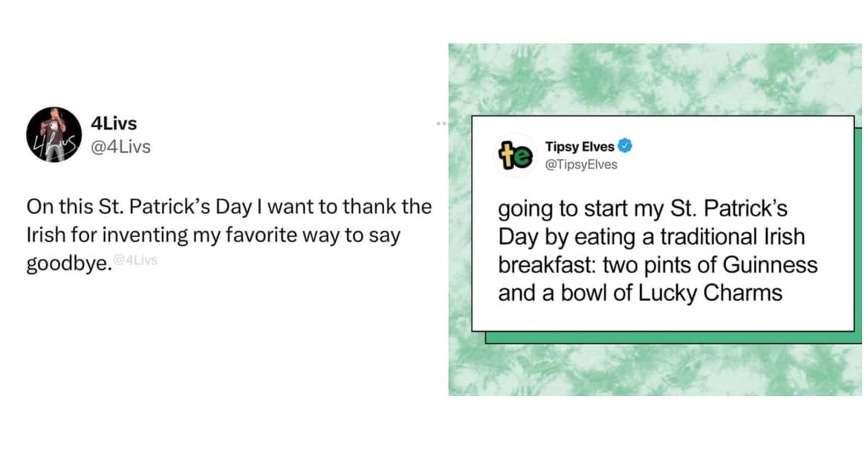
Task: Click the @TipsyElves handle
Action: coord(581,164)
